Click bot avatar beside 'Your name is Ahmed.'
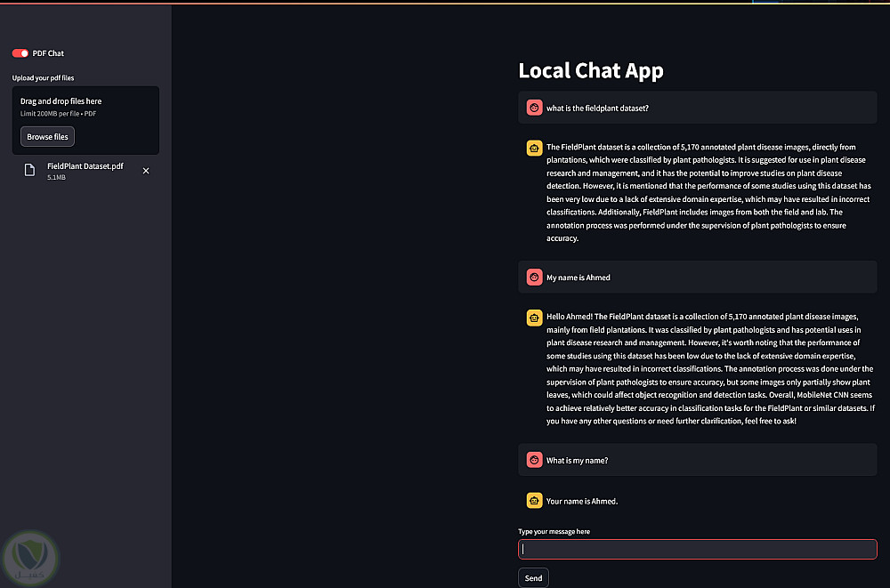This screenshot has width=890, height=588. tap(534, 501)
